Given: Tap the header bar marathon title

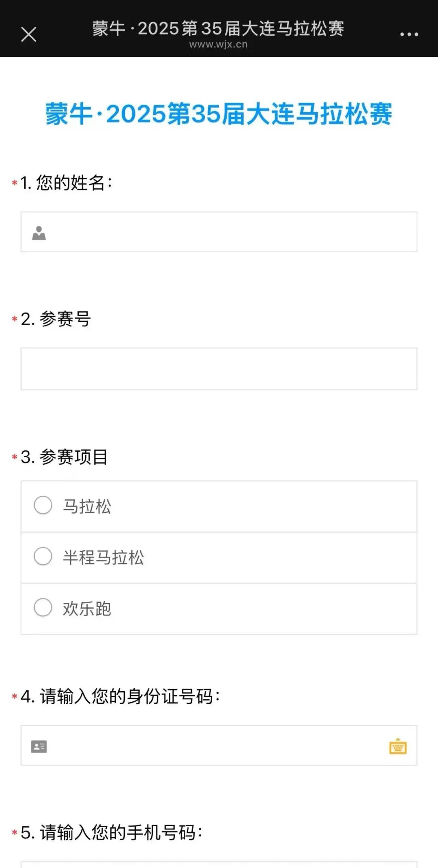Looking at the screenshot, I should [218, 28].
